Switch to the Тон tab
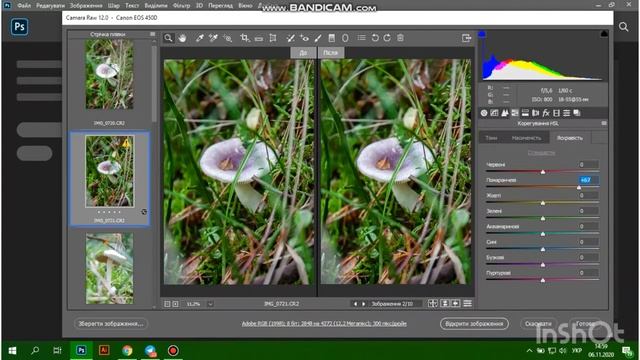This screenshot has height=360, width=640. tap(491, 138)
